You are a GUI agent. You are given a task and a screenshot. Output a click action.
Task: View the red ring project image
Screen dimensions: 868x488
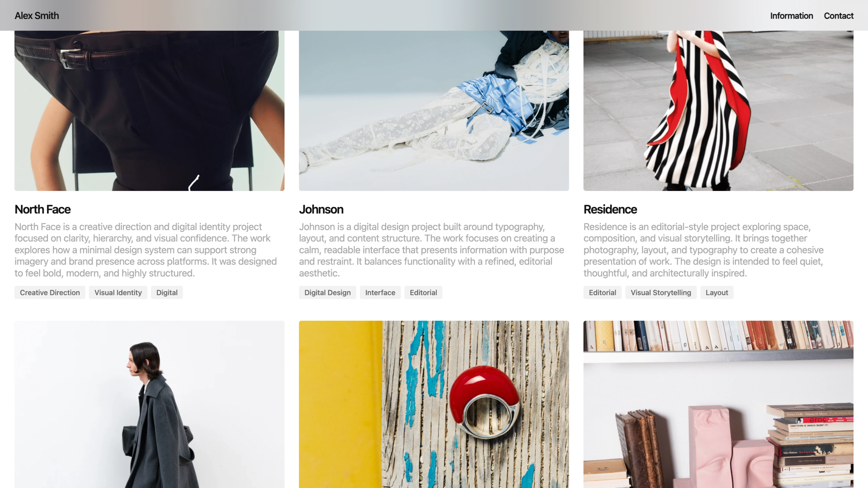[434, 404]
